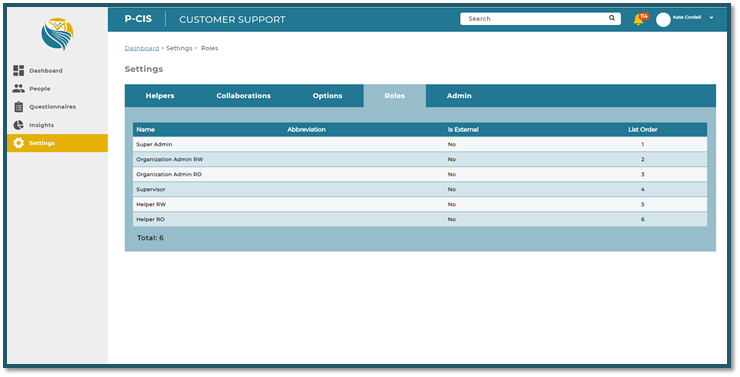Switch to the Admin tab
Viewport: 740px width, 377px height.
coord(459,96)
